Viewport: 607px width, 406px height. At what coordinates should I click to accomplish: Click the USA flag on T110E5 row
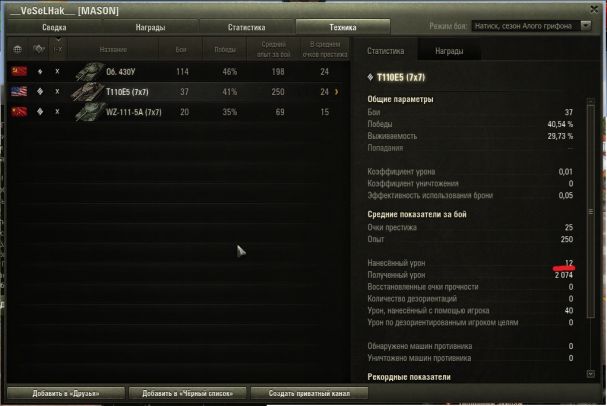[x=19, y=92]
